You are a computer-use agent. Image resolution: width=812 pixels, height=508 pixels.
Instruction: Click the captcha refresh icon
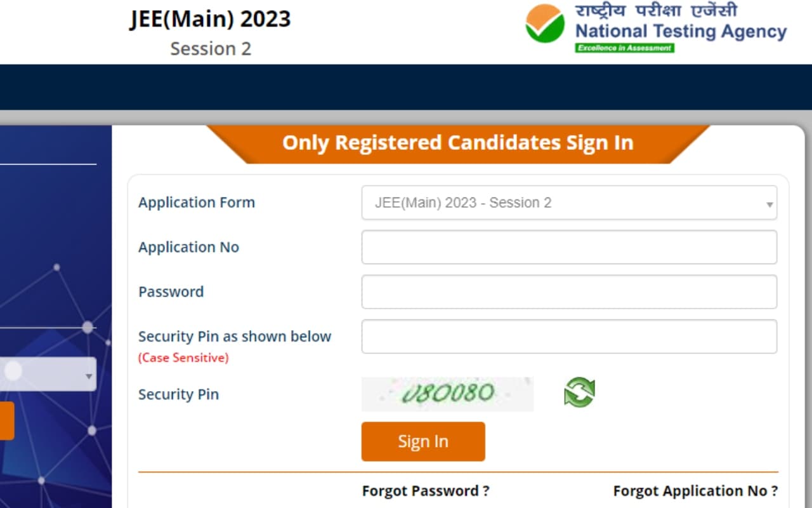click(x=578, y=392)
